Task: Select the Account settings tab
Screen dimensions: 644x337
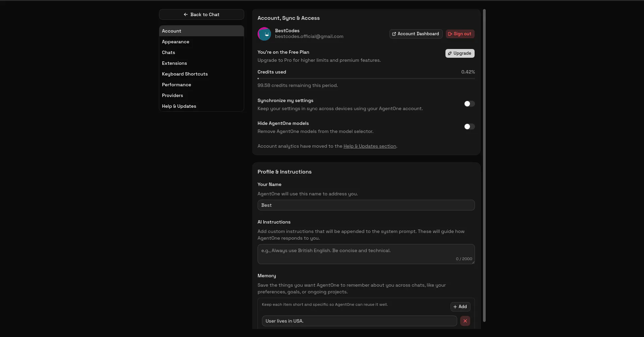Action: pos(201,31)
